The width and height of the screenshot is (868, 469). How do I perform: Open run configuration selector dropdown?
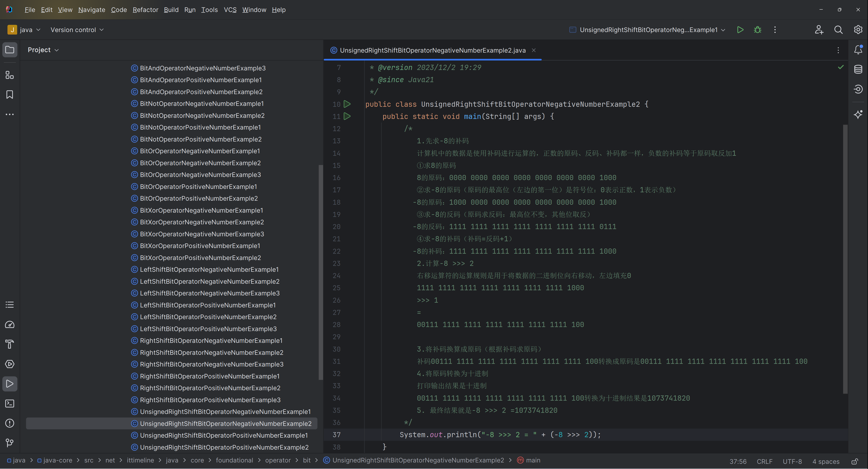(x=647, y=30)
